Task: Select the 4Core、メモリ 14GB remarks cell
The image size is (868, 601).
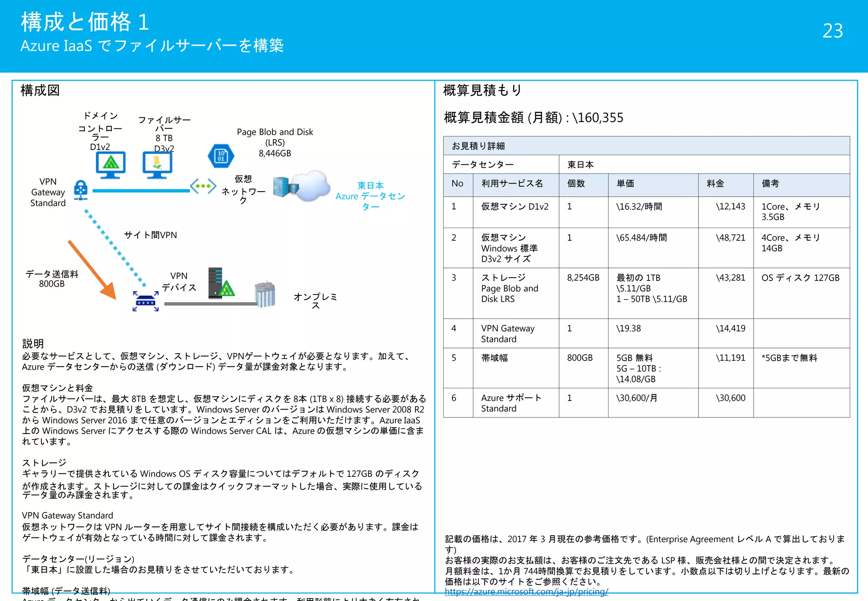Action: tap(801, 248)
